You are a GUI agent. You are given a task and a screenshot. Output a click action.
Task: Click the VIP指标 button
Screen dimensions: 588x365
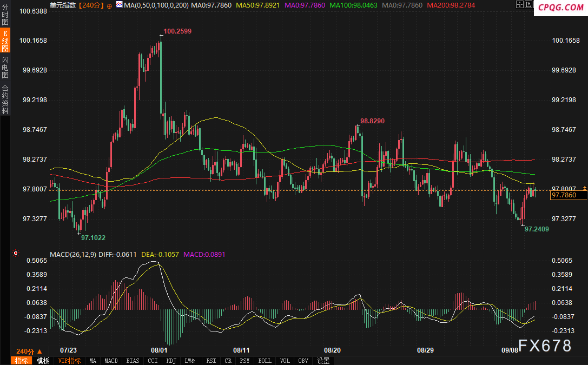pyautogui.click(x=69, y=361)
